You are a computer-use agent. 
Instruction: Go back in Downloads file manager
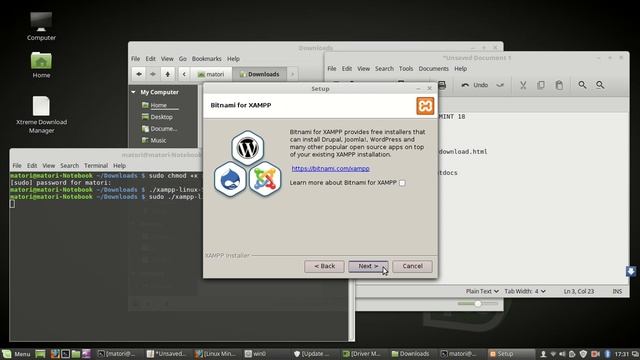139,74
